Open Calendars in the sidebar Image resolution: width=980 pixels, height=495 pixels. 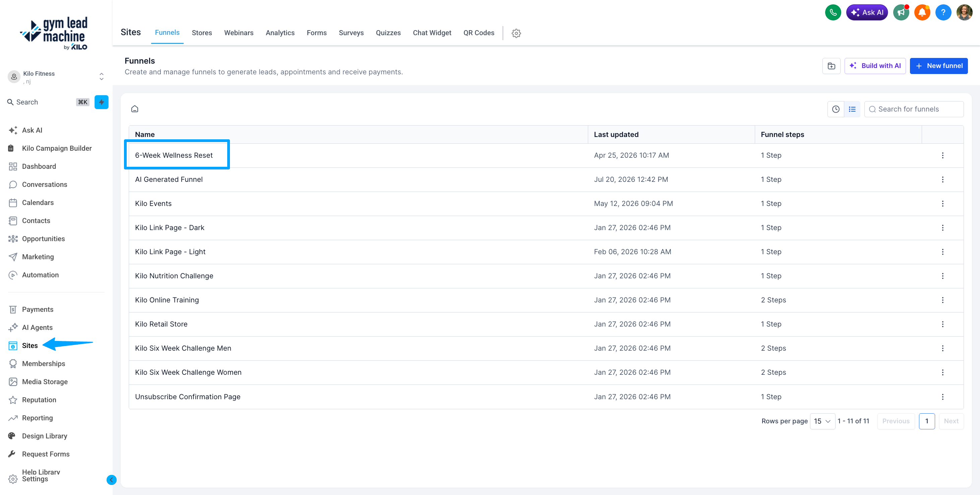(38, 203)
